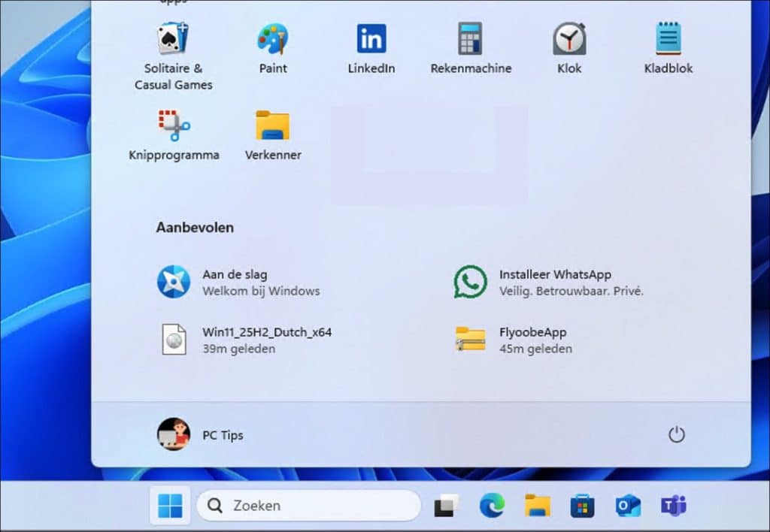Click the Windows Start button
This screenshot has width=770, height=532.
170,506
